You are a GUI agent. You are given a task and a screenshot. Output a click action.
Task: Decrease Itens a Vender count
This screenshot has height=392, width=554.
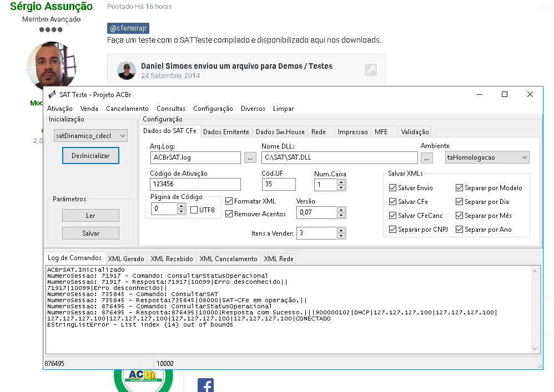coord(341,236)
